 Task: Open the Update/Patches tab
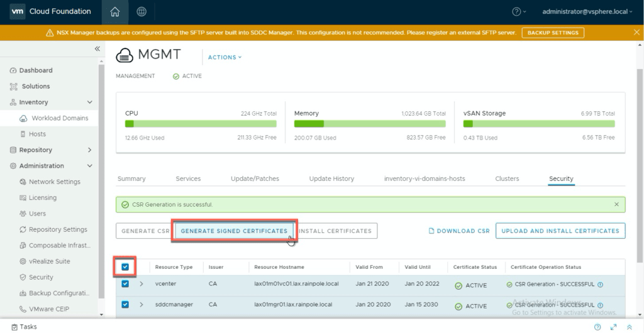coord(255,178)
